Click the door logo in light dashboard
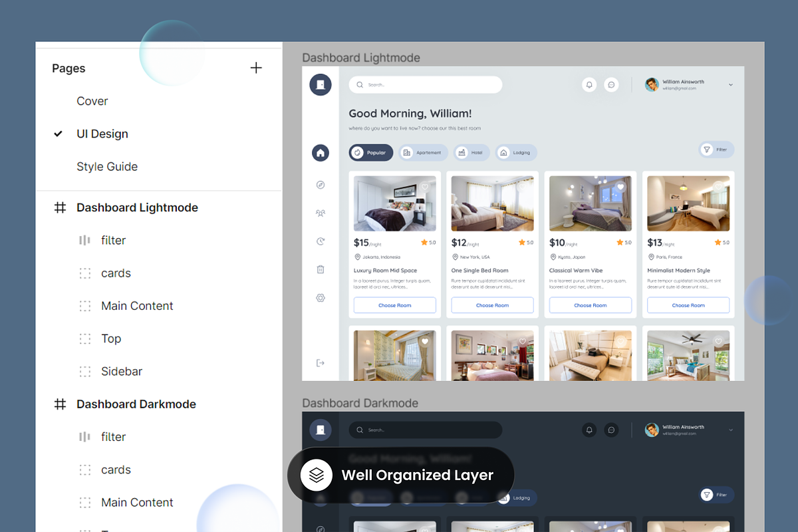 (x=321, y=84)
